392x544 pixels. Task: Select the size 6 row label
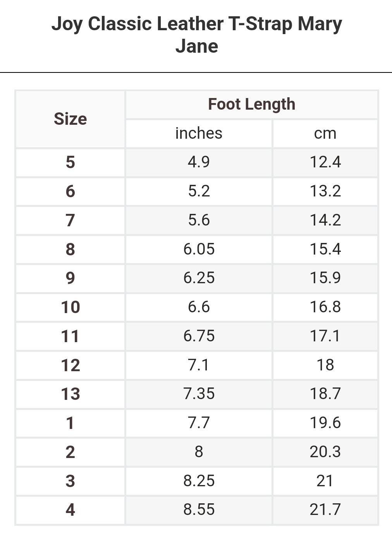tap(70, 191)
